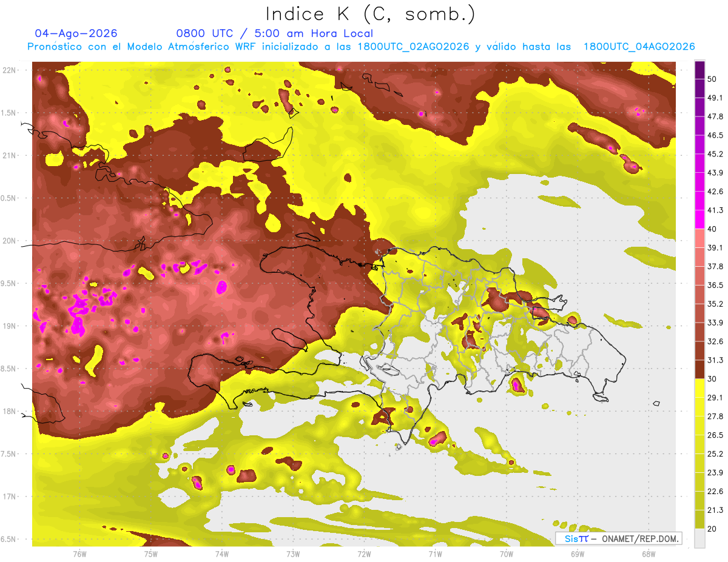
Task: Select the '04-Ago-2026' date text
Action: point(76,33)
